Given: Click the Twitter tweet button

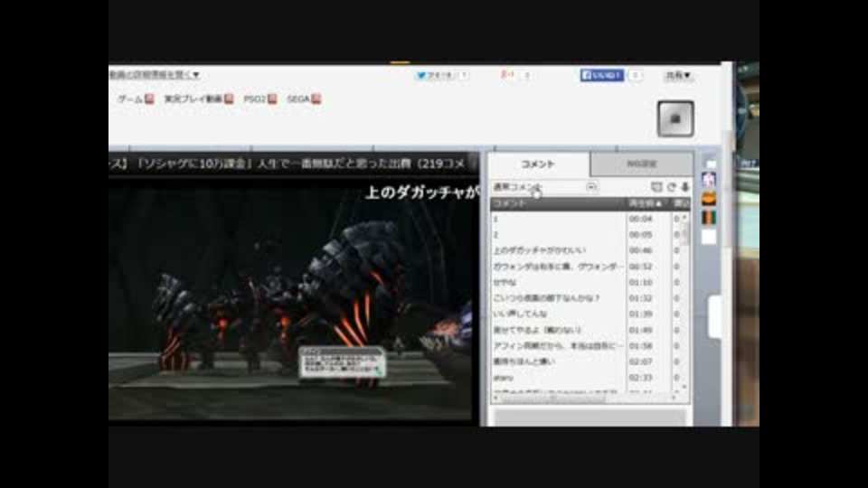Looking at the screenshot, I should (x=435, y=75).
